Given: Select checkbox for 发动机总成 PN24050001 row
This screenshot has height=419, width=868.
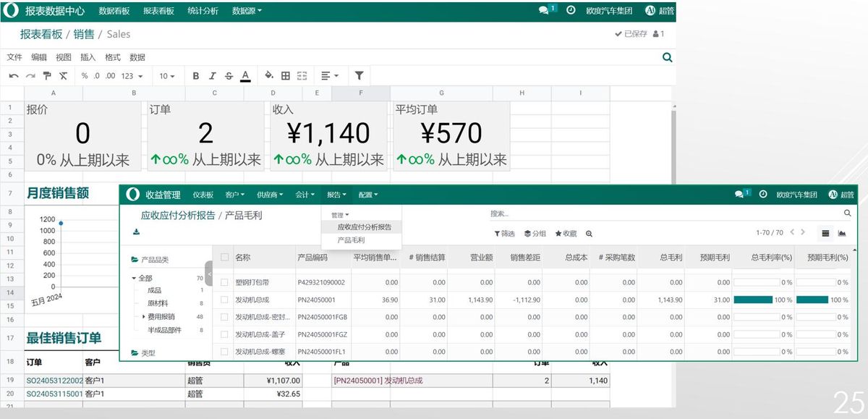Looking at the screenshot, I should click(224, 300).
